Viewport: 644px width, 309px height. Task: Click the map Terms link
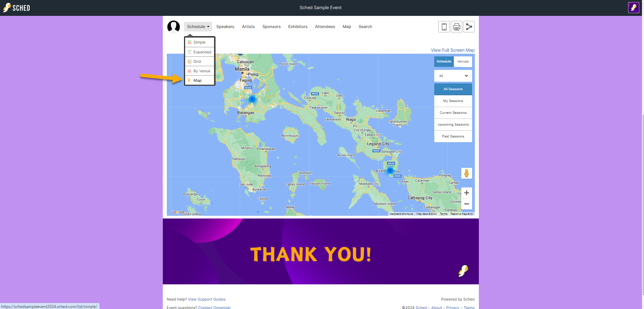[x=443, y=214]
